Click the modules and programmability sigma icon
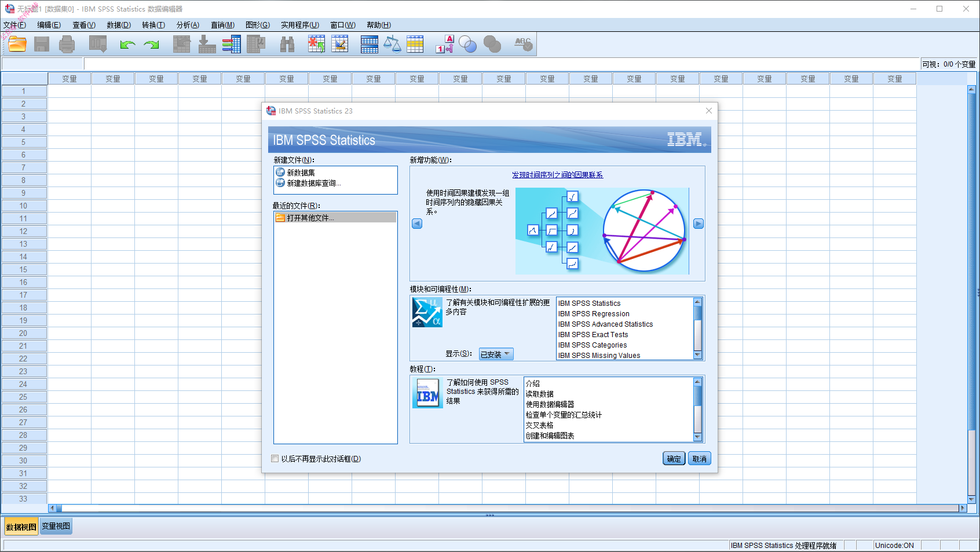 coord(427,312)
